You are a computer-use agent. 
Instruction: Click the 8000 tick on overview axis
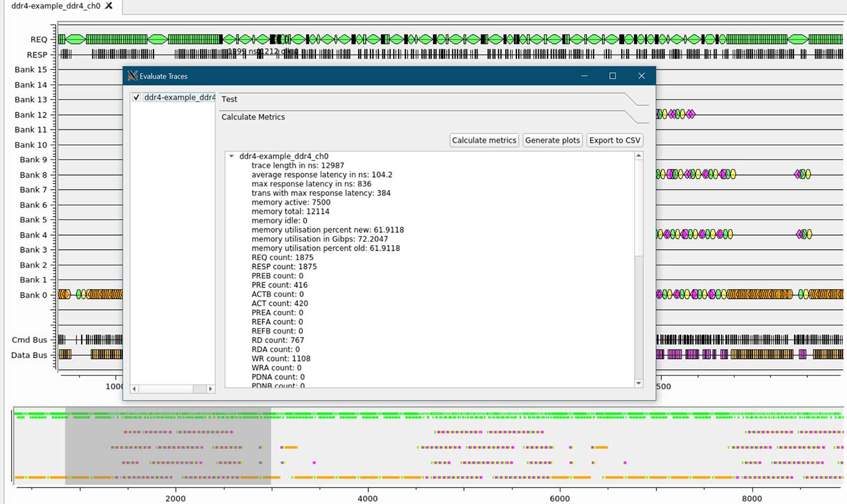point(752,498)
